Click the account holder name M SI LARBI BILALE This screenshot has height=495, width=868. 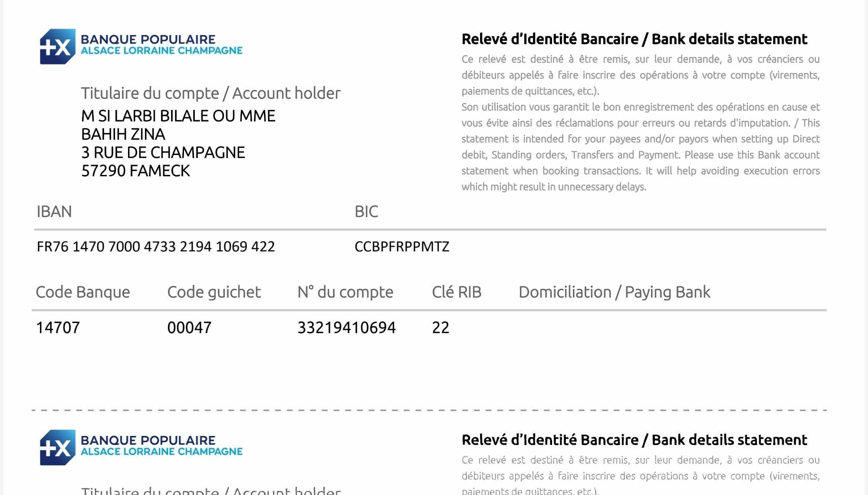pyautogui.click(x=178, y=116)
